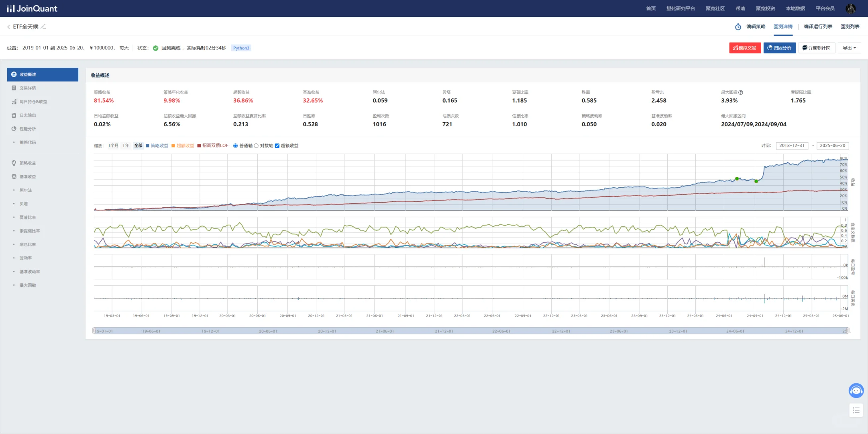Open 性能分析 performance analysis
This screenshot has width=868, height=434.
pyautogui.click(x=27, y=129)
